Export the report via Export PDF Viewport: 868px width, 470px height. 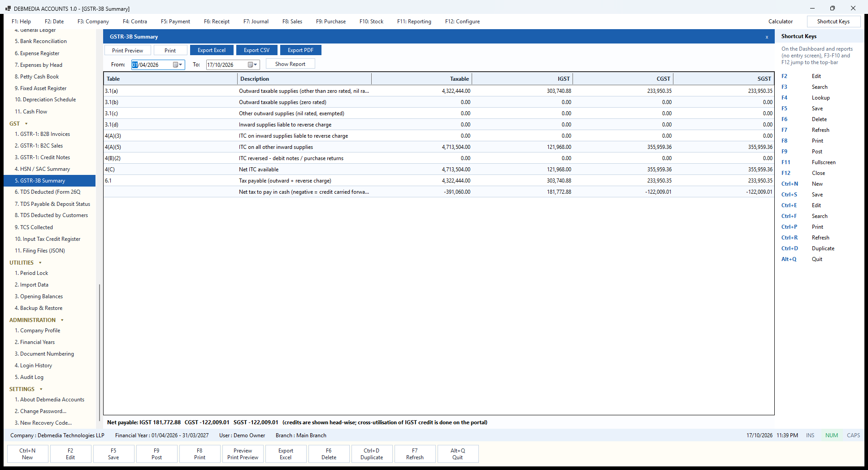pos(301,50)
